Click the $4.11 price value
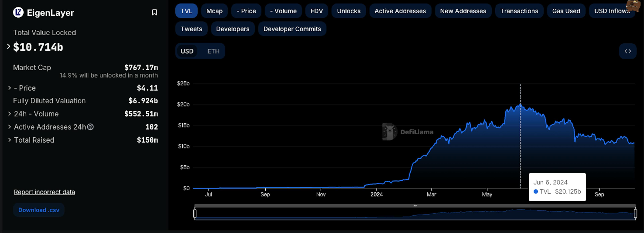 click(x=147, y=88)
